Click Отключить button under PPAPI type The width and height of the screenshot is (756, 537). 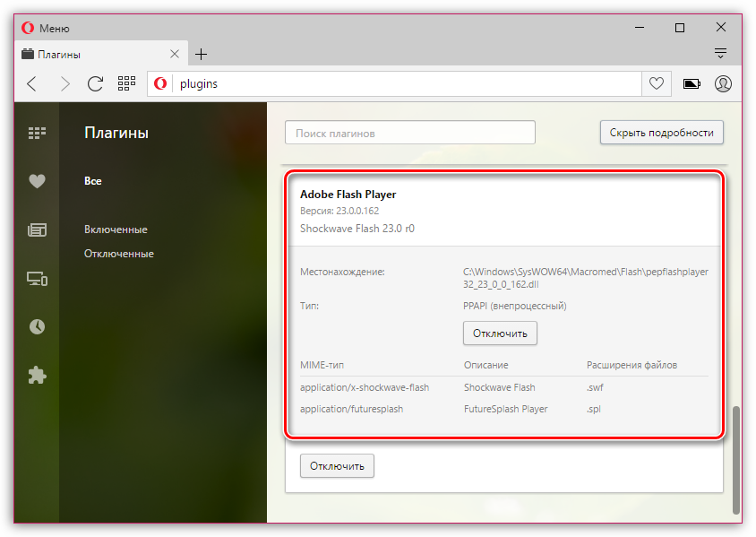coord(500,333)
